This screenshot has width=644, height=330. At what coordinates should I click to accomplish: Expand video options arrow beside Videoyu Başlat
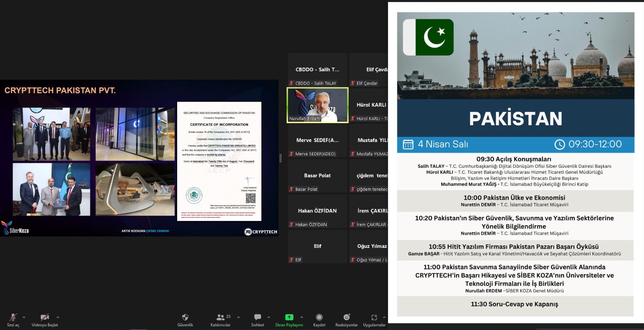point(58,317)
